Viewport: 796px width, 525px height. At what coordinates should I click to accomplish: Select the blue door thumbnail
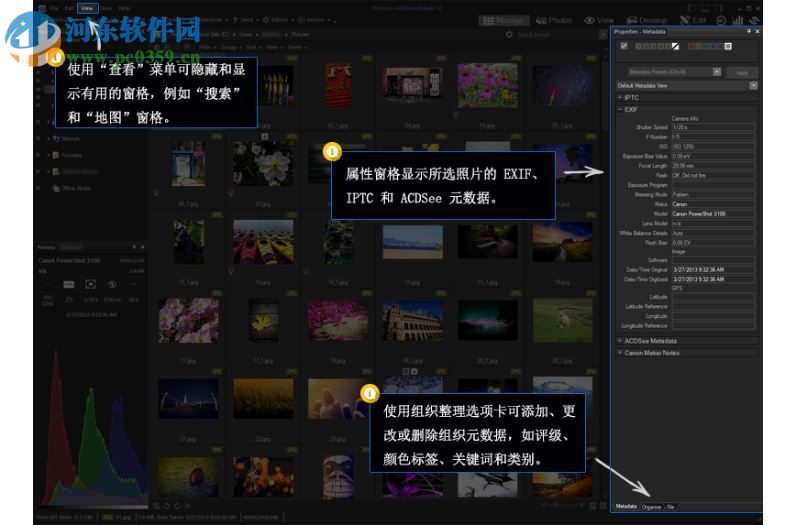click(x=188, y=163)
